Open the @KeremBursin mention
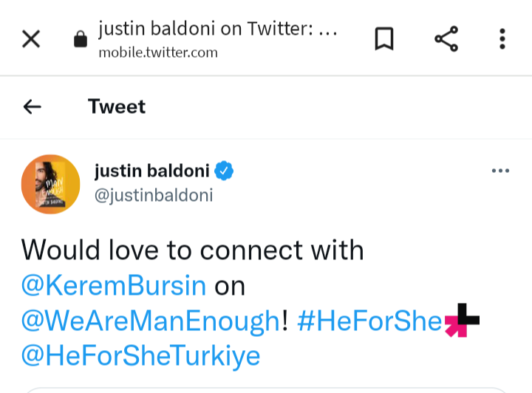 point(114,286)
